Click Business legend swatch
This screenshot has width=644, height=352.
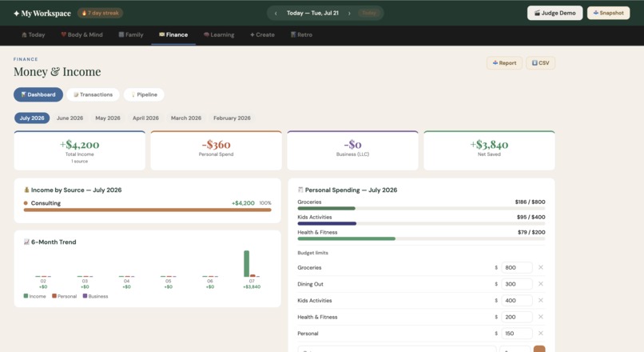pos(85,296)
